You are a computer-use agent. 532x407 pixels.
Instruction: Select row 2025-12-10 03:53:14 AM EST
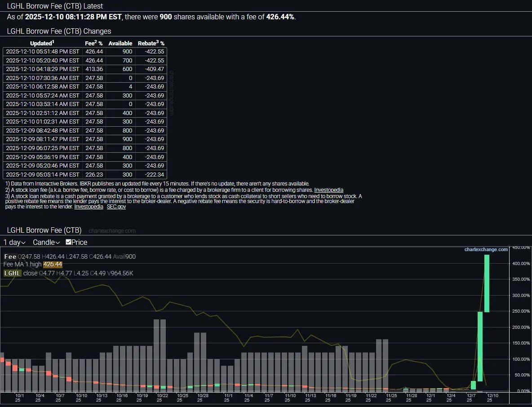[85, 104]
